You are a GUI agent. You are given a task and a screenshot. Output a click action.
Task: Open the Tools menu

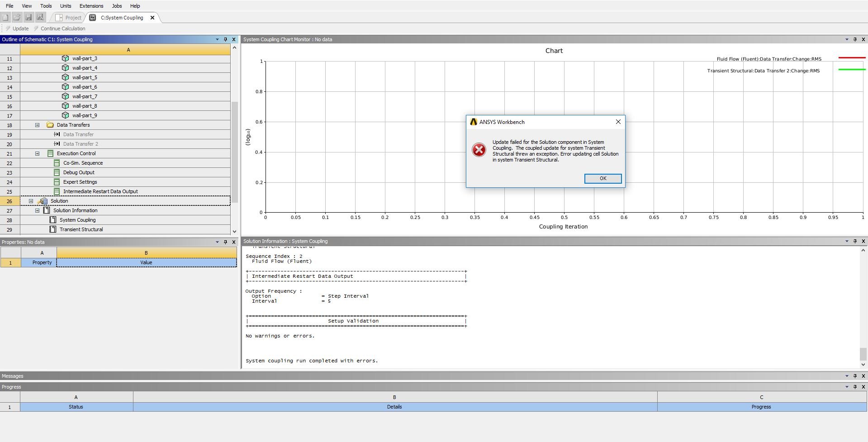click(x=46, y=6)
